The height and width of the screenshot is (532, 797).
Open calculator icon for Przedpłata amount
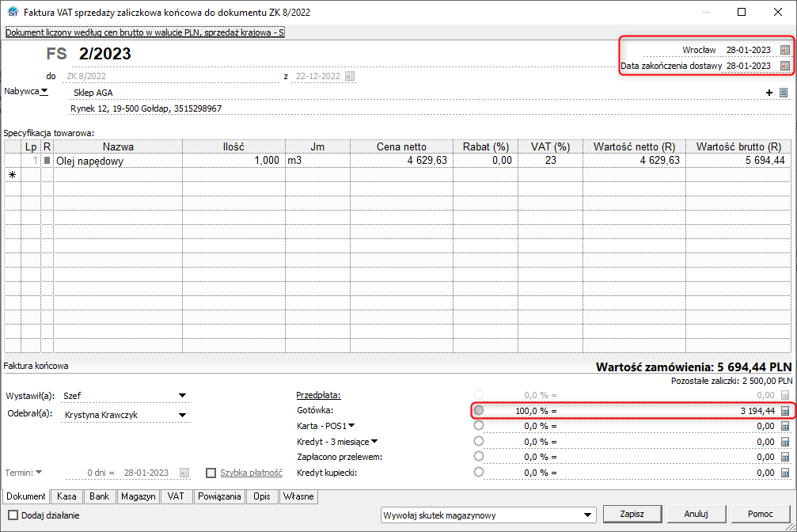click(785, 395)
